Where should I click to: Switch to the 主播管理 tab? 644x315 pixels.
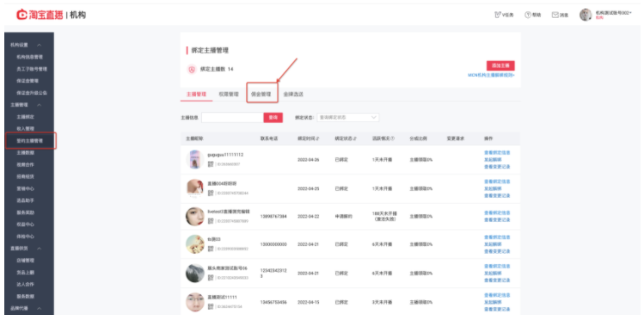pos(196,94)
